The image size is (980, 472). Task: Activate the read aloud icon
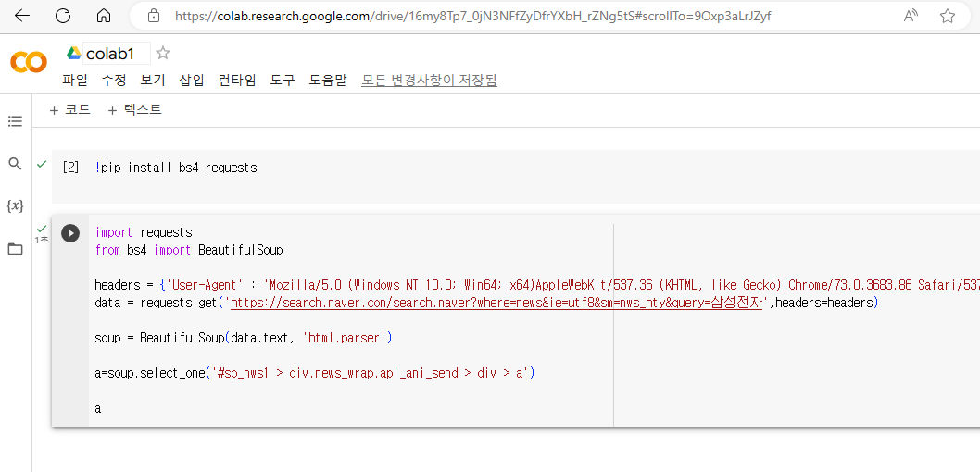(911, 17)
